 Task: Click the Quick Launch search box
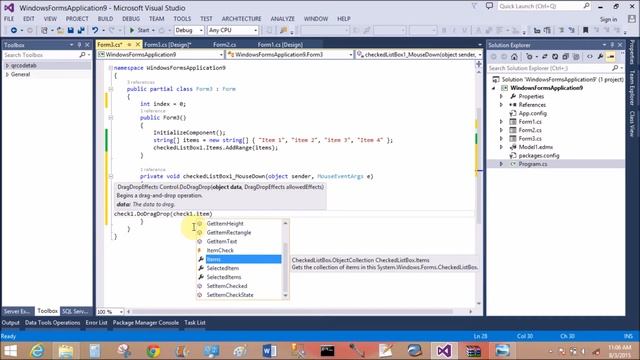click(x=544, y=7)
